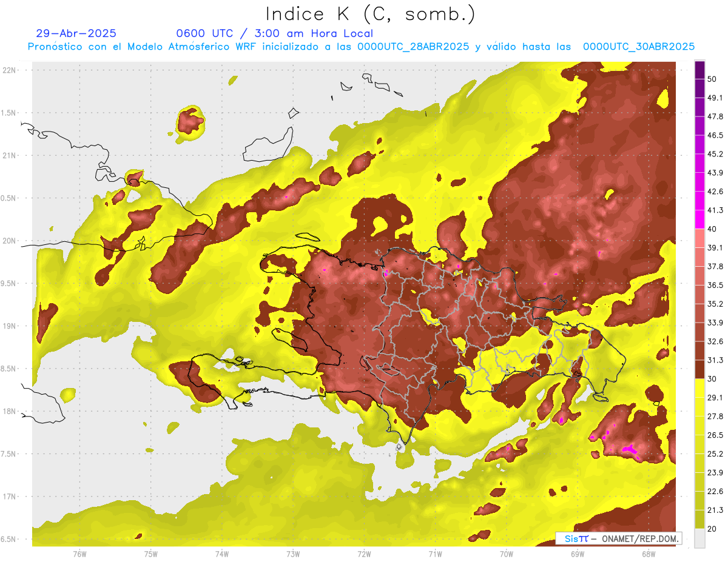Click the longitude label '68W'
The height and width of the screenshot is (562, 728).
[649, 554]
